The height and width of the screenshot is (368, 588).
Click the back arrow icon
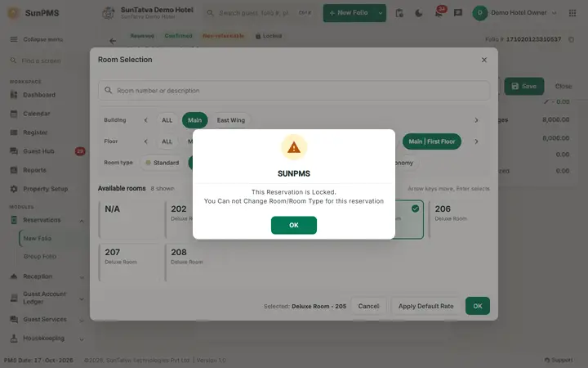pyautogui.click(x=113, y=41)
